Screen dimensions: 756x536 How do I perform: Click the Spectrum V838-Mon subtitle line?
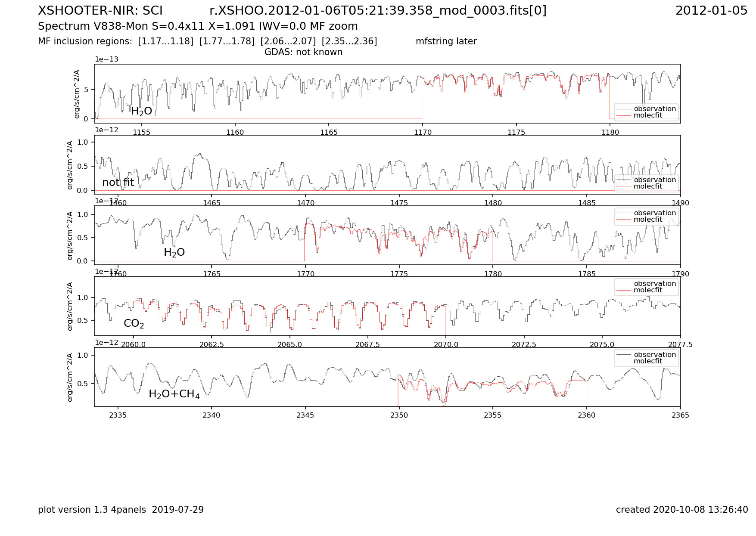click(198, 26)
